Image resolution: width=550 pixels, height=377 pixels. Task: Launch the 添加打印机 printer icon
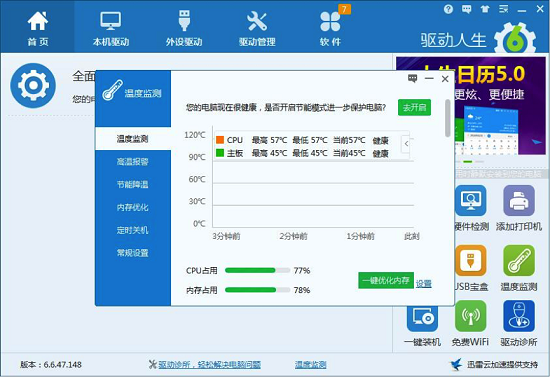[518, 201]
